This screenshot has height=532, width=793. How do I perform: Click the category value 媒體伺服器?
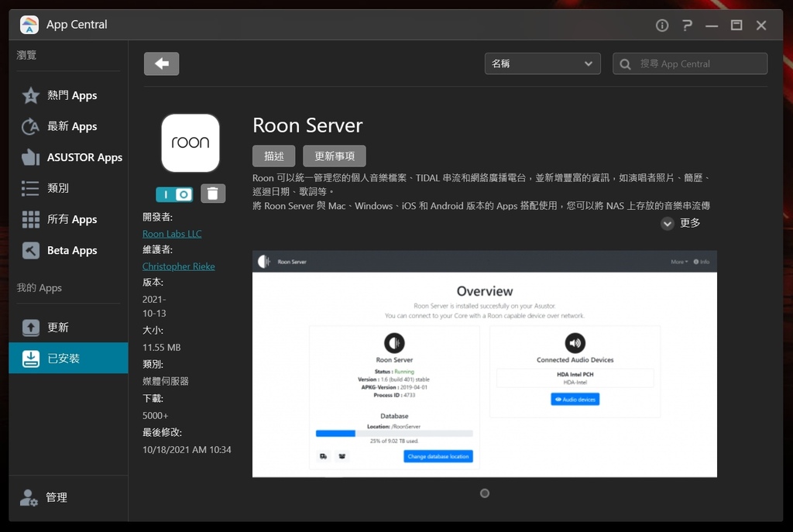tap(166, 381)
